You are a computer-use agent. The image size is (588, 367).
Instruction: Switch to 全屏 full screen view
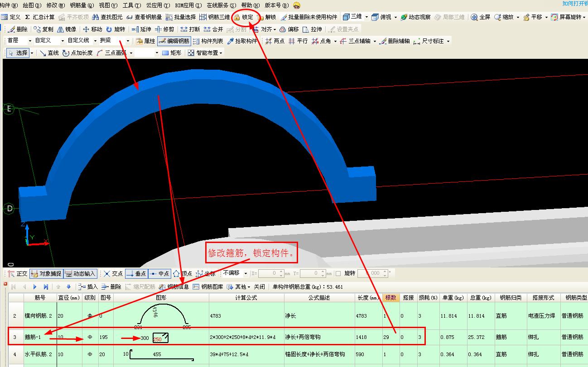pyautogui.click(x=481, y=17)
